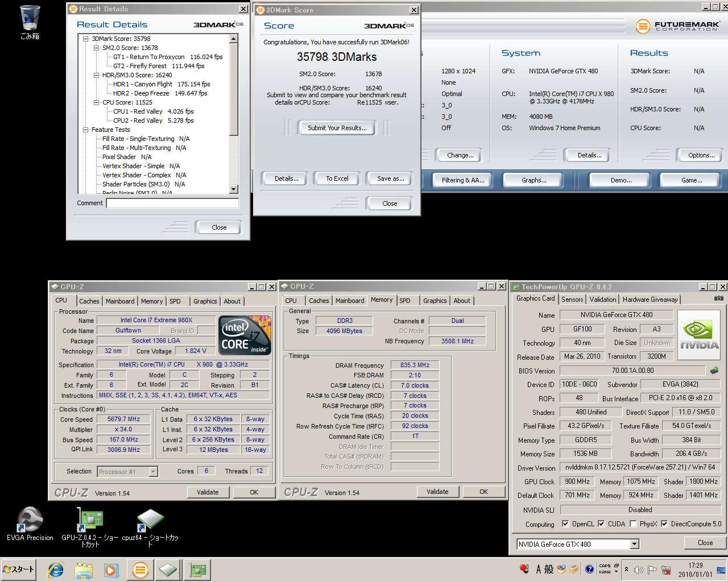Click the Start button on taskbar
728x582 pixels.
[19, 569]
